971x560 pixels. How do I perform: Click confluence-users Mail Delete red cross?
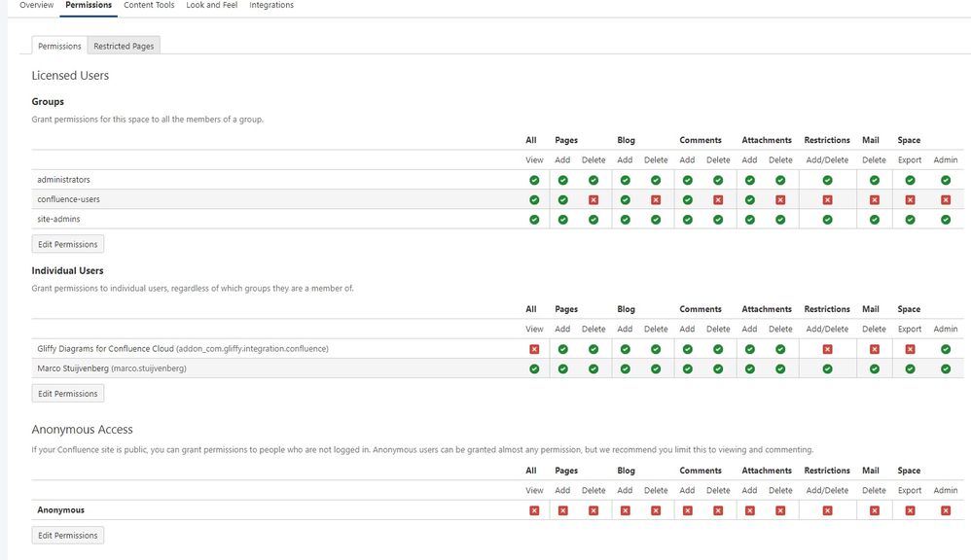click(x=875, y=200)
